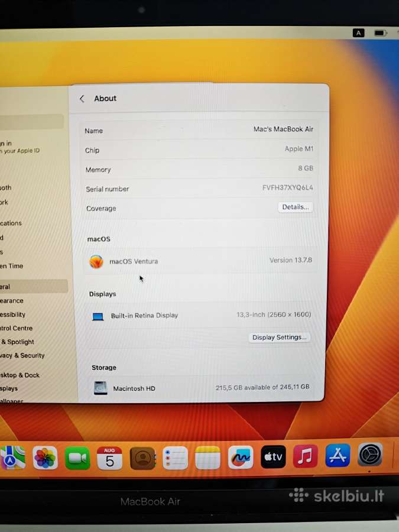Open FaceTime from the Dock
Viewport: 399px width, 532px height.
pos(77,458)
